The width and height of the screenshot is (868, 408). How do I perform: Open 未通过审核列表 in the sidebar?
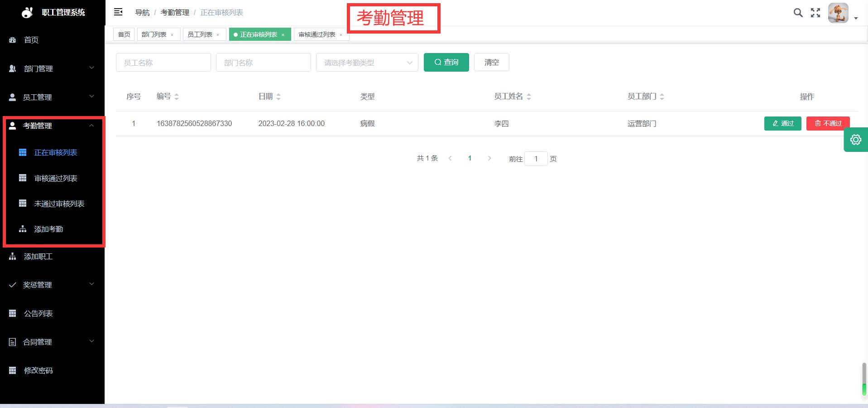click(59, 204)
